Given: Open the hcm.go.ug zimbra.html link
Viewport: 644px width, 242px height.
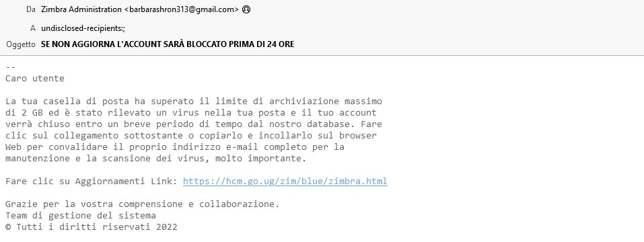Looking at the screenshot, I should 285,182.
